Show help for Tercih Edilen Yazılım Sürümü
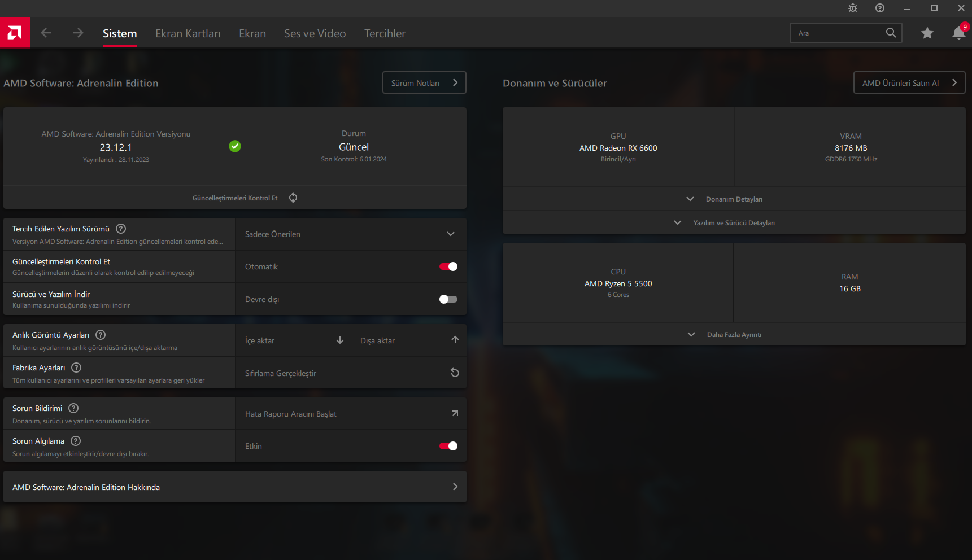Image resolution: width=972 pixels, height=560 pixels. tap(121, 229)
